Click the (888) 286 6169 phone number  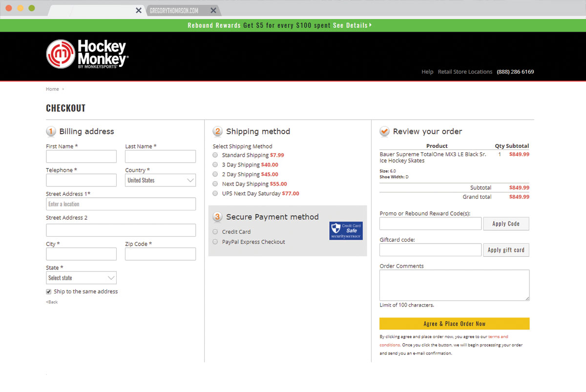[515, 72]
